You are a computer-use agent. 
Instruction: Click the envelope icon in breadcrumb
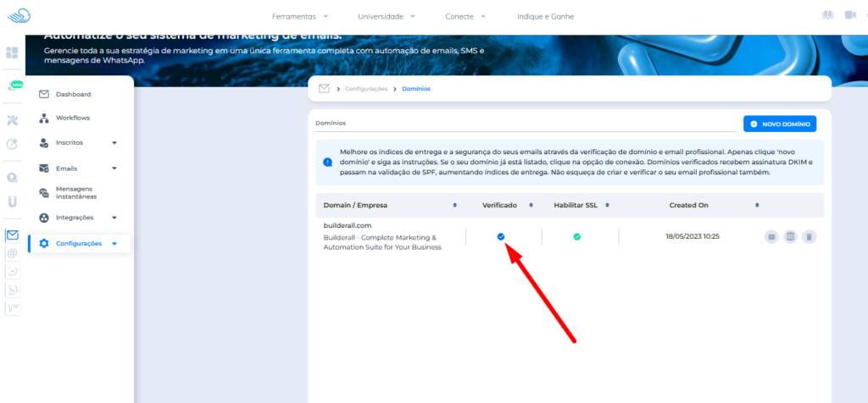pyautogui.click(x=324, y=89)
